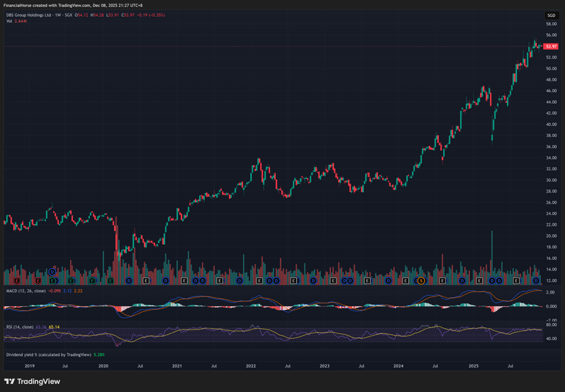Click the red 53.97 current price label
The image size is (565, 392).
point(551,46)
